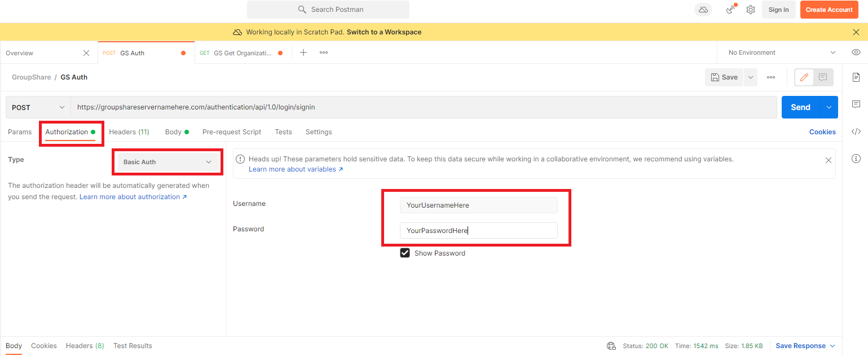Follow the Learn more about authorization link

click(x=133, y=197)
